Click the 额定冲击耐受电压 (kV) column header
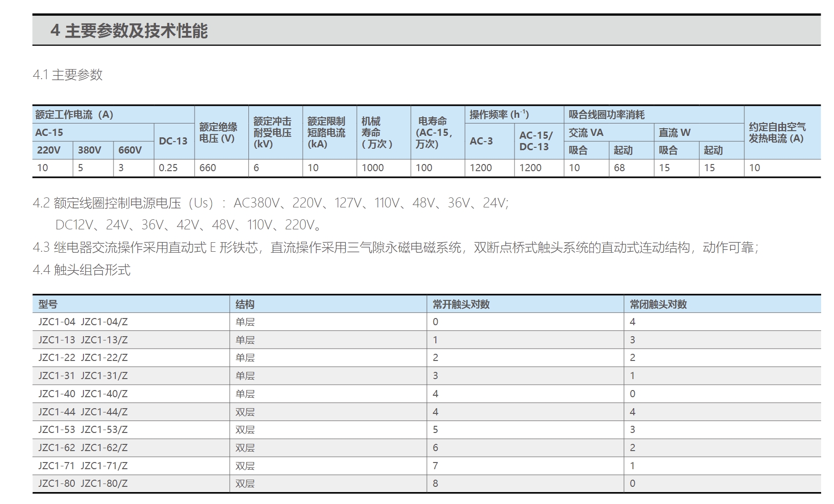 pos(272,133)
